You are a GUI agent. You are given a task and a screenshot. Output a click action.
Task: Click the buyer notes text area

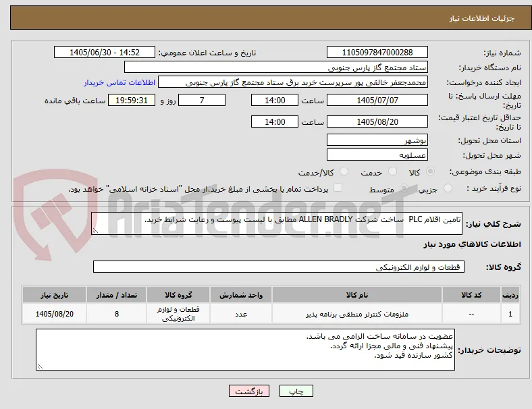click(245, 350)
